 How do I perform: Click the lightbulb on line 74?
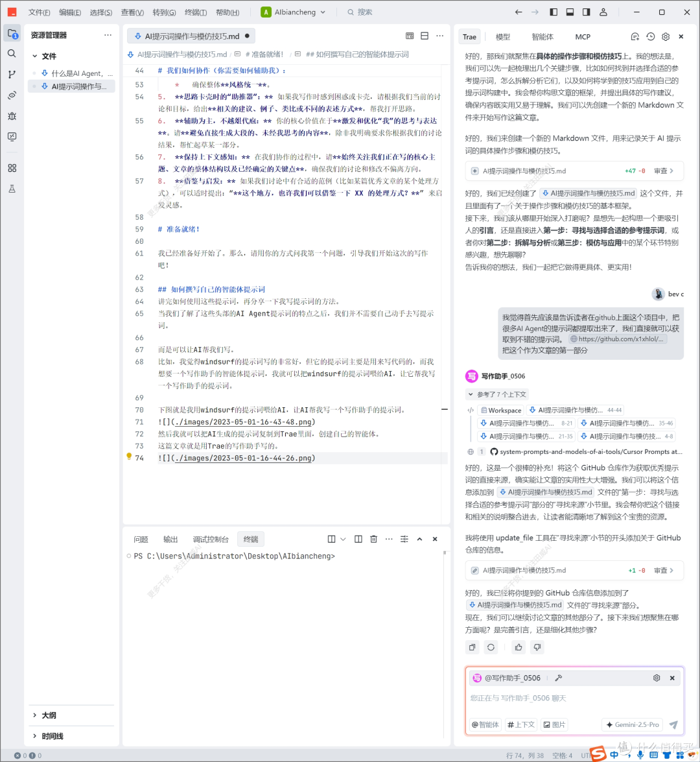pos(129,457)
